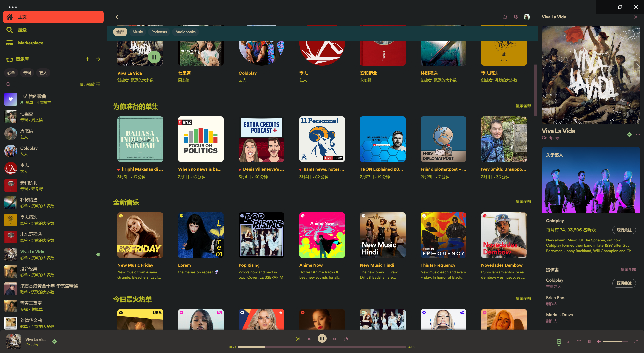Switch to the Podcasts filter tab
This screenshot has height=353, width=644.
(159, 32)
